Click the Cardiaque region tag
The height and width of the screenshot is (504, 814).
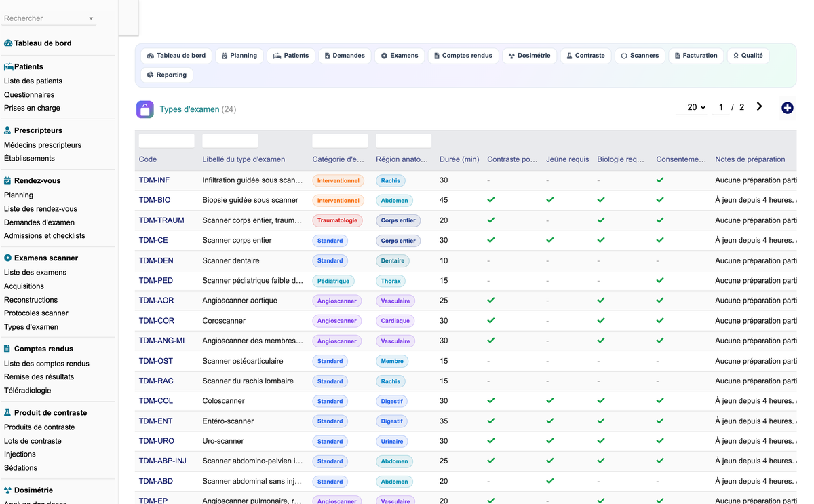395,321
